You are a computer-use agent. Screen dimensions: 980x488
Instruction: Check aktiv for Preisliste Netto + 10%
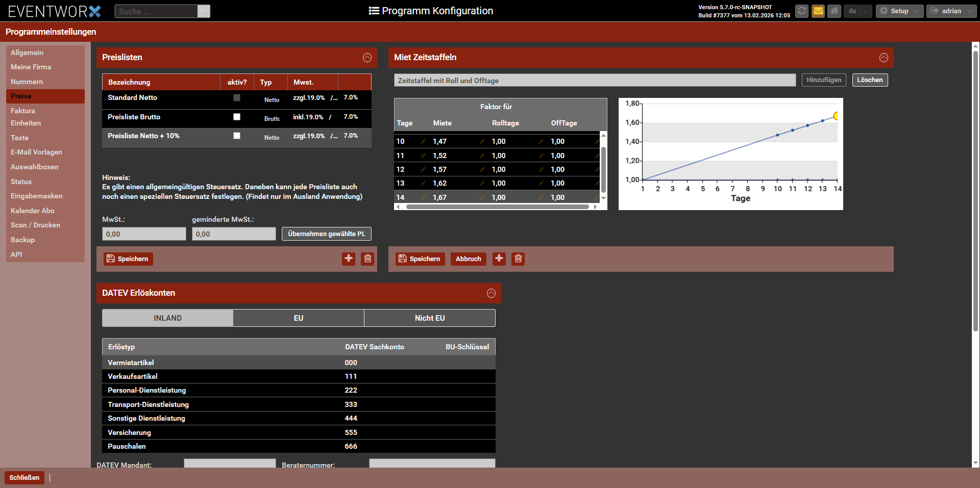237,136
